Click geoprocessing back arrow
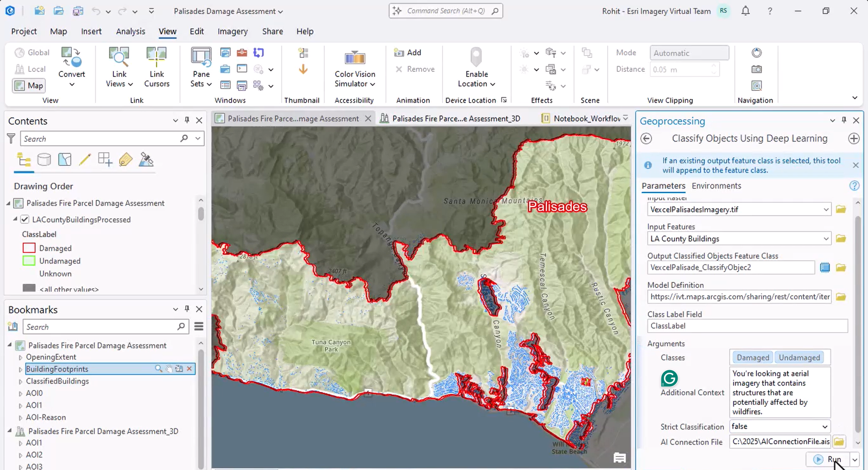This screenshot has height=470, width=868. point(646,139)
